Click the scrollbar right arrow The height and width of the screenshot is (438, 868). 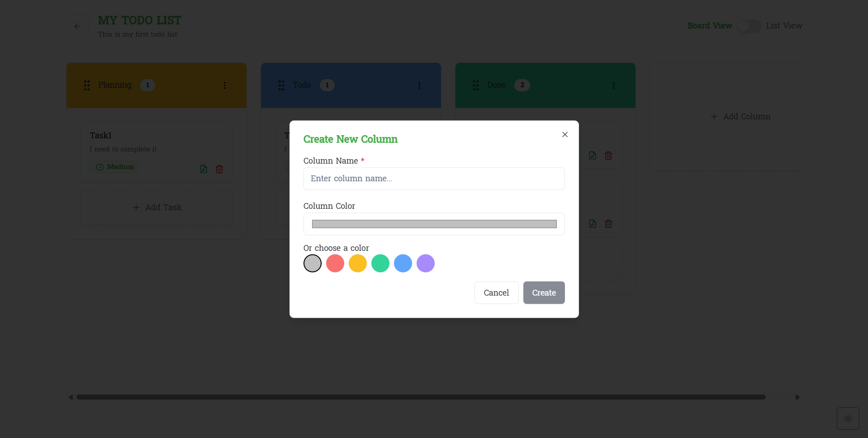coord(797,397)
